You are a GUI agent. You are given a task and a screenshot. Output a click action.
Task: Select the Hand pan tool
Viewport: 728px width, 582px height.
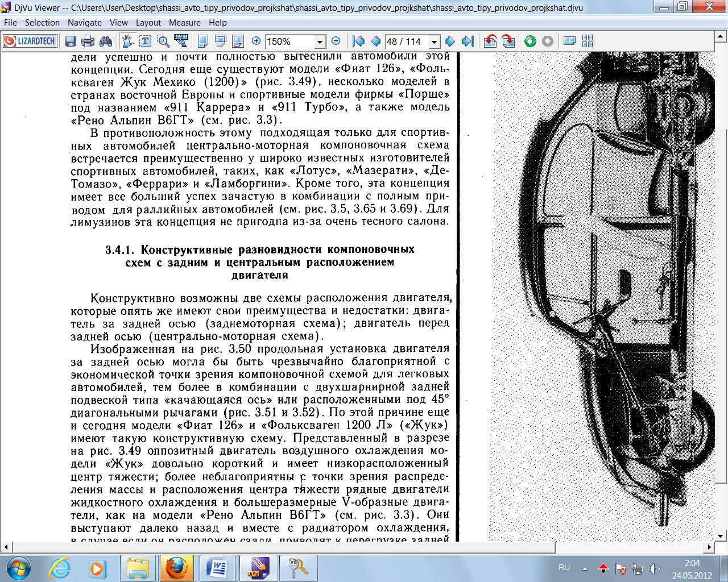pos(127,41)
